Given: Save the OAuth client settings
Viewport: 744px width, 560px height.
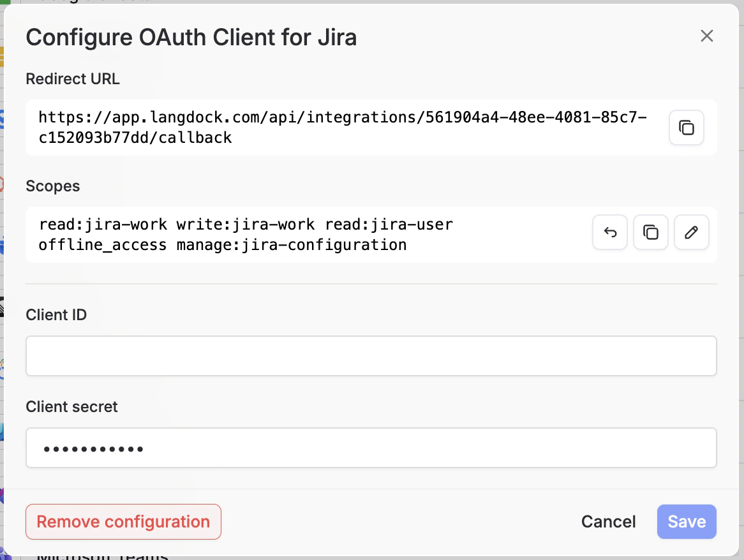Looking at the screenshot, I should click(x=687, y=522).
